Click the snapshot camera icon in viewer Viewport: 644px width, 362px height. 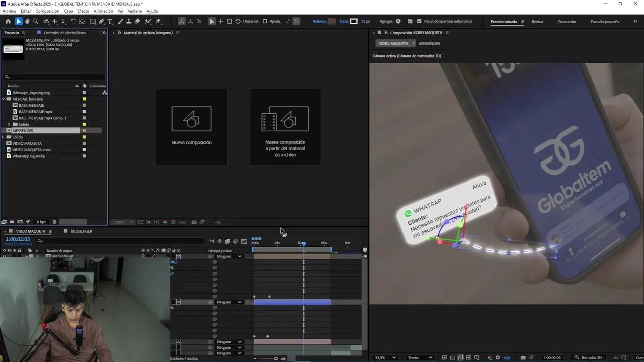click(x=523, y=358)
